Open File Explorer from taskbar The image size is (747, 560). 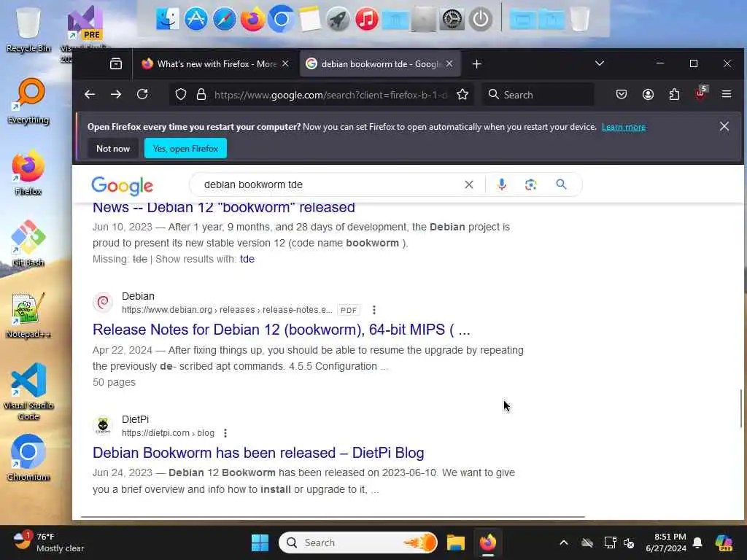coord(455,542)
